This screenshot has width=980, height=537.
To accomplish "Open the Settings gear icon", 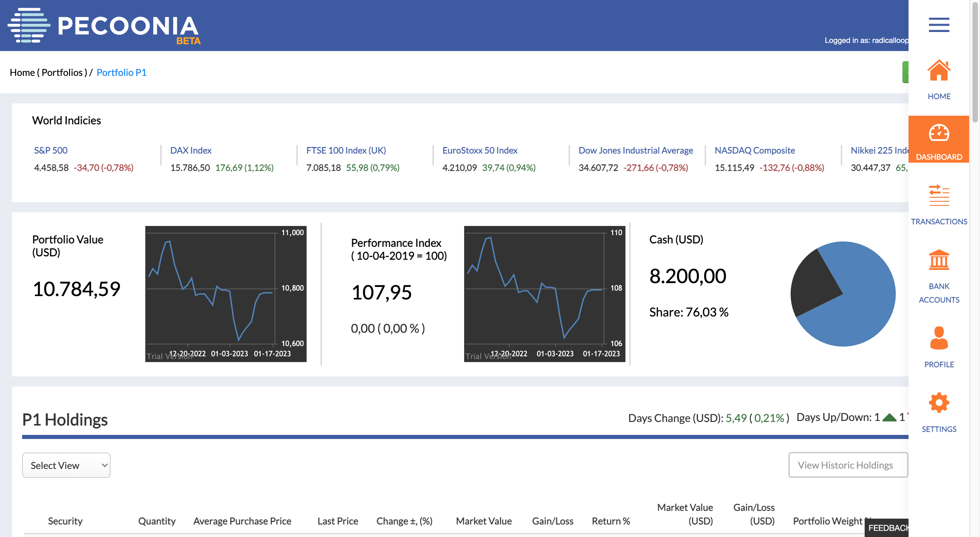I will [938, 403].
